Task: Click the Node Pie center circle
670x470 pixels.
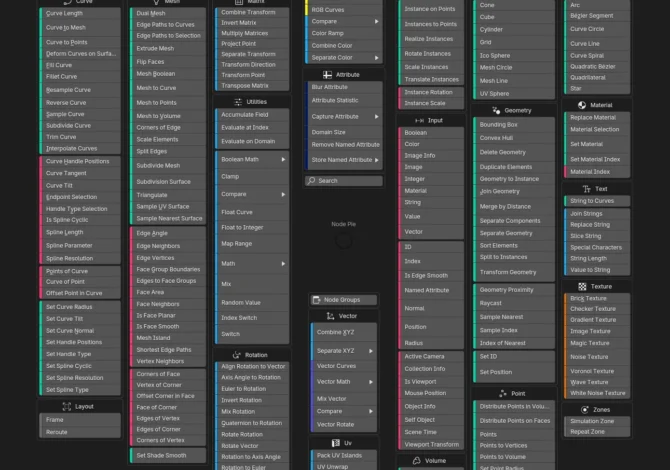Action: coord(344,242)
